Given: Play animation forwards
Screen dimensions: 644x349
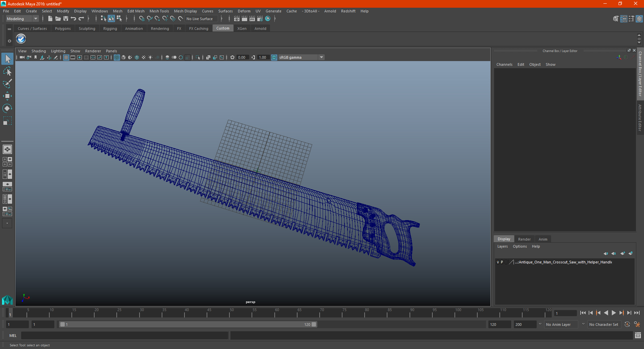Looking at the screenshot, I should 613,313.
